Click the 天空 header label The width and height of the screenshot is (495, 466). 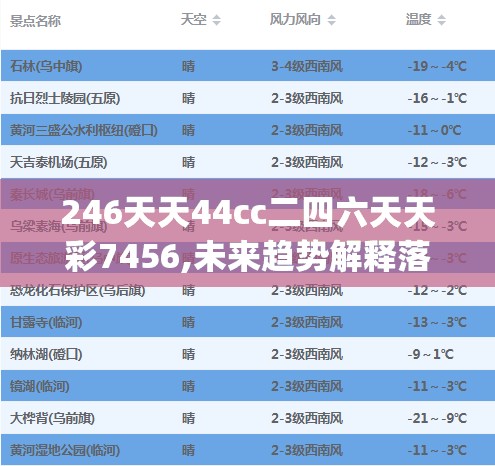coord(194,20)
